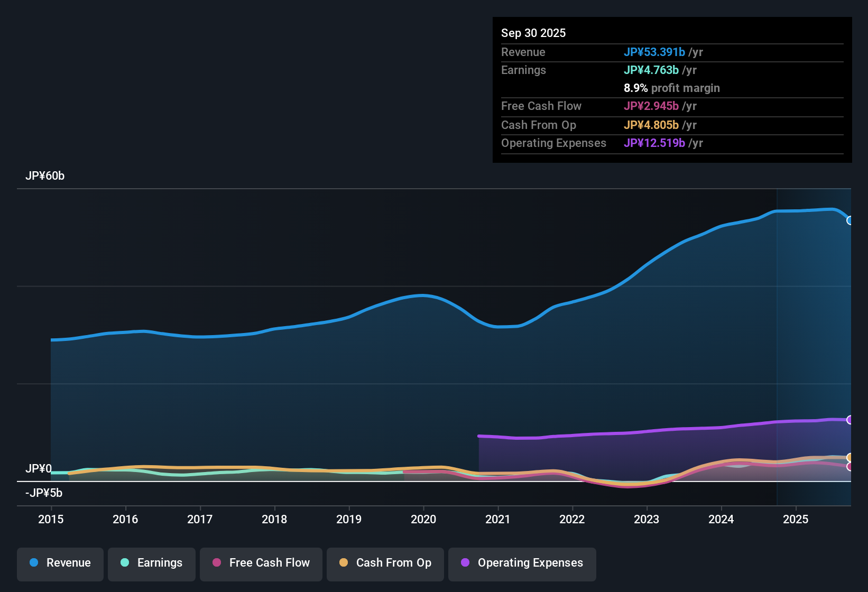Select the Cash From Op endpoint marker
This screenshot has height=592, width=868.
point(850,457)
